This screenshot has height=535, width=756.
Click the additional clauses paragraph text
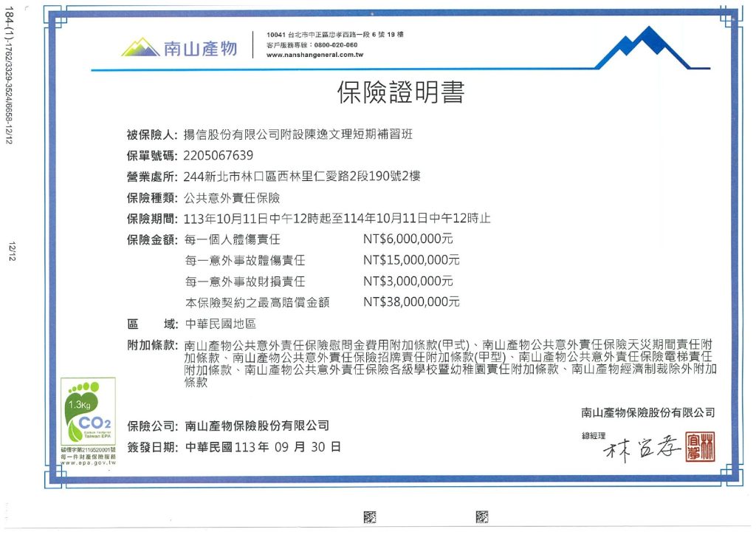click(450, 364)
